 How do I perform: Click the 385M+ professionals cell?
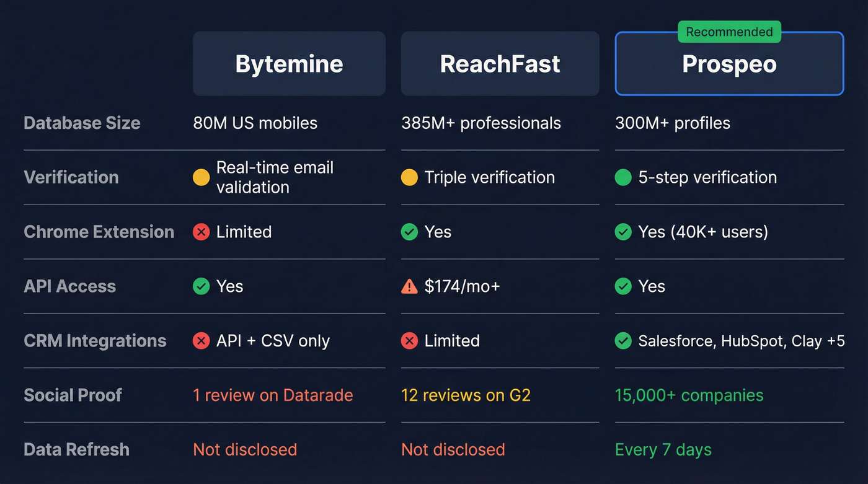click(481, 123)
